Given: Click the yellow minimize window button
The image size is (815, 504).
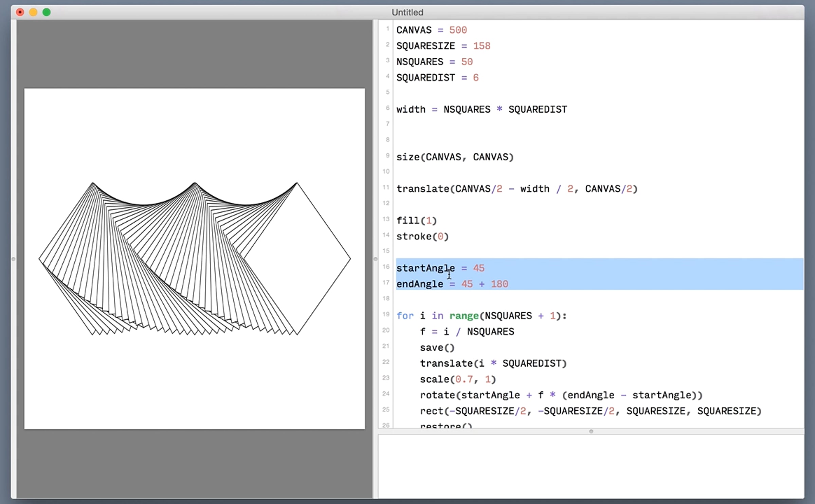Looking at the screenshot, I should (33, 12).
